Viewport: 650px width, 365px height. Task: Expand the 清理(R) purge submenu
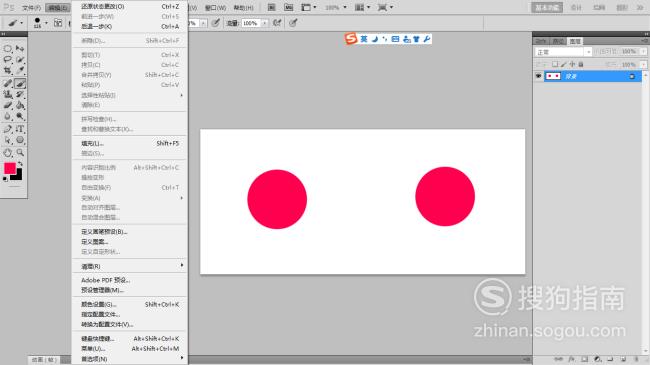(x=129, y=266)
